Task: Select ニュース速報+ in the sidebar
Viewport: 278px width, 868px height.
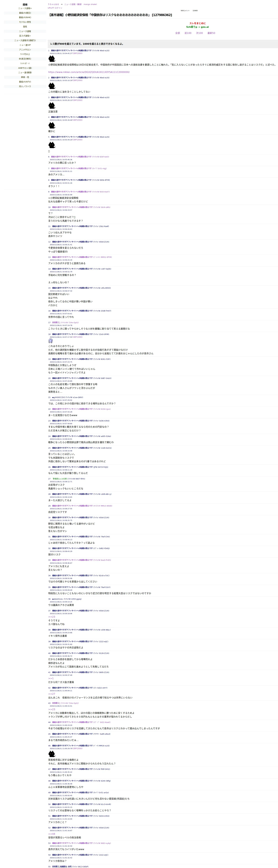Action: tap(25, 8)
